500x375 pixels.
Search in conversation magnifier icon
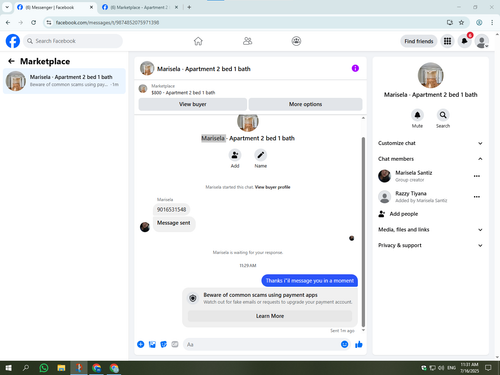tap(443, 115)
